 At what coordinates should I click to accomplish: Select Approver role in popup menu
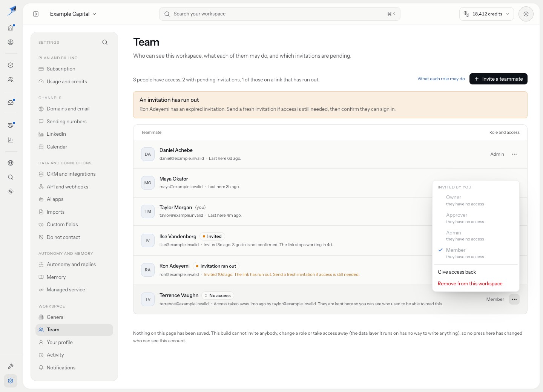[476, 218]
